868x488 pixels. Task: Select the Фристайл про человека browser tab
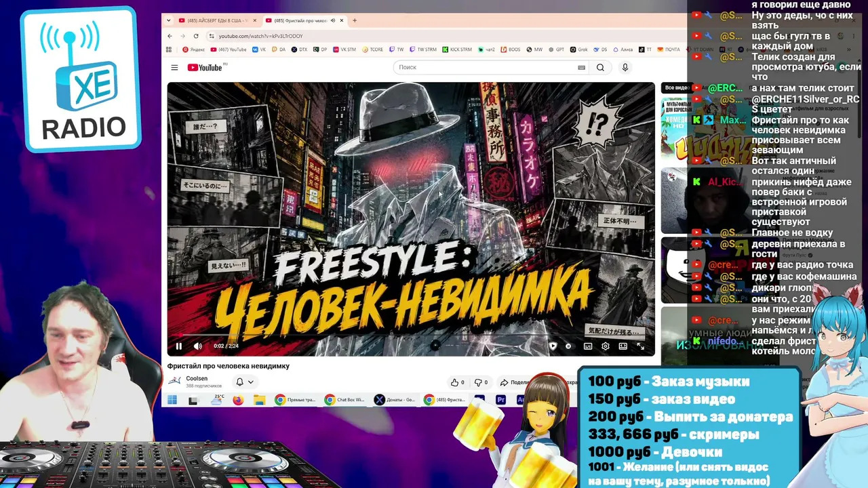(x=302, y=20)
